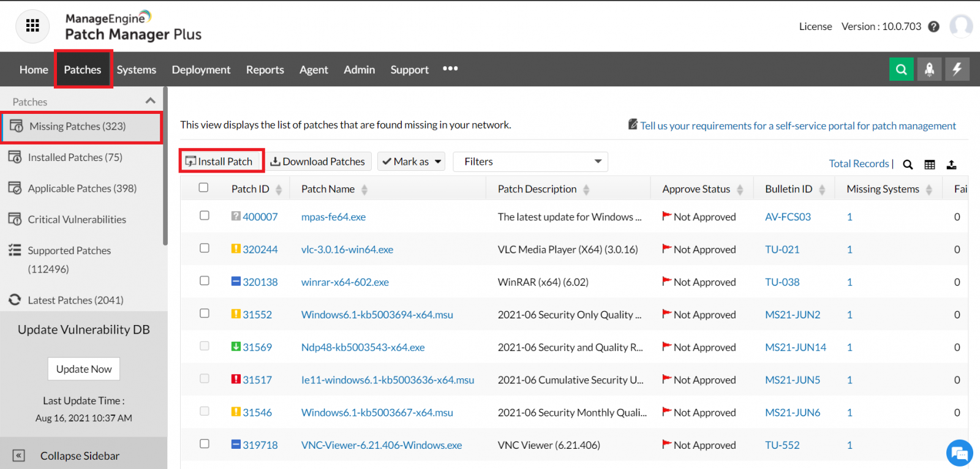The image size is (980, 469).
Task: Open the Filters dropdown
Action: click(530, 162)
